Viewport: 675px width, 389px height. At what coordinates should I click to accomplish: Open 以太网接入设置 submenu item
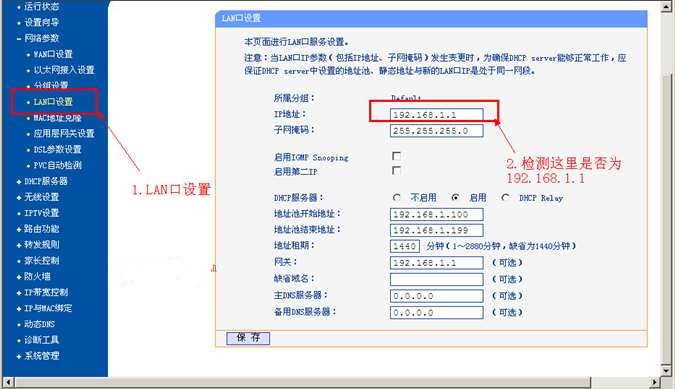click(x=64, y=70)
